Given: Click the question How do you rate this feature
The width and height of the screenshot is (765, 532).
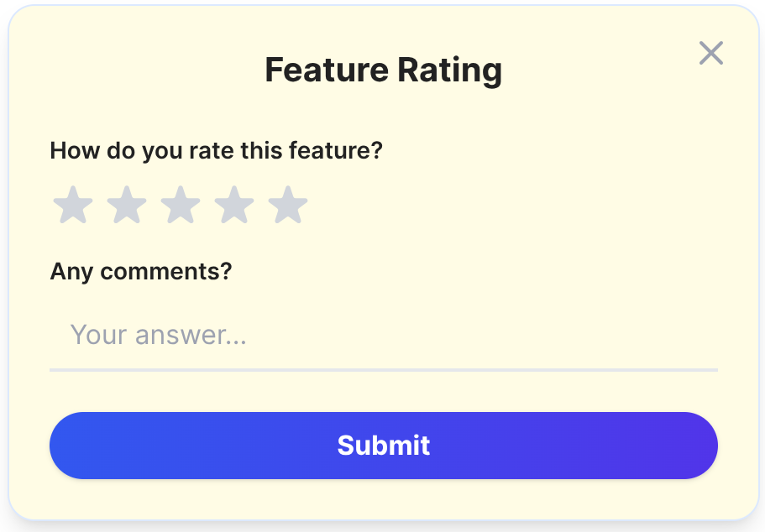Looking at the screenshot, I should pos(215,150).
